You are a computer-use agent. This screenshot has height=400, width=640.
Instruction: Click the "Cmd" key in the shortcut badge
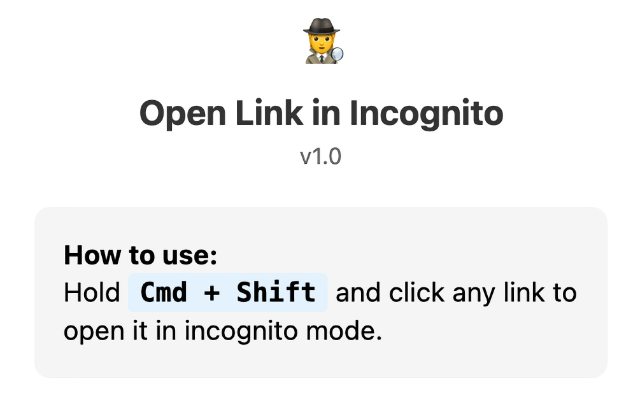(159, 293)
